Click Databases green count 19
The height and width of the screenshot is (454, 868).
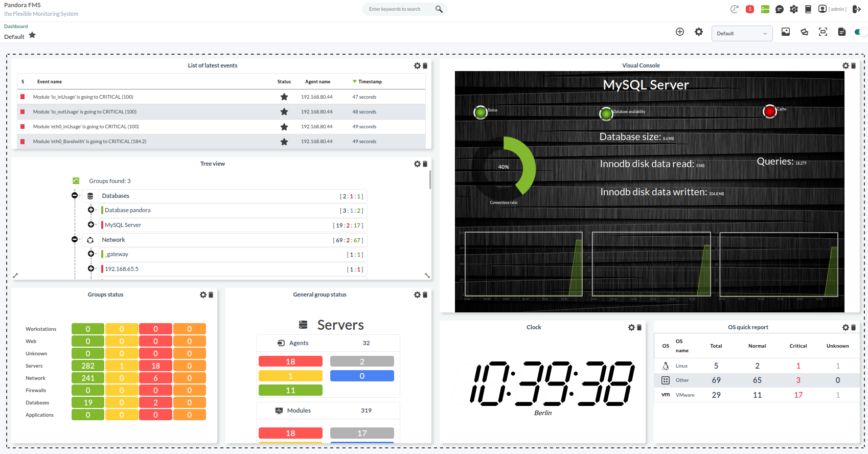coord(88,402)
